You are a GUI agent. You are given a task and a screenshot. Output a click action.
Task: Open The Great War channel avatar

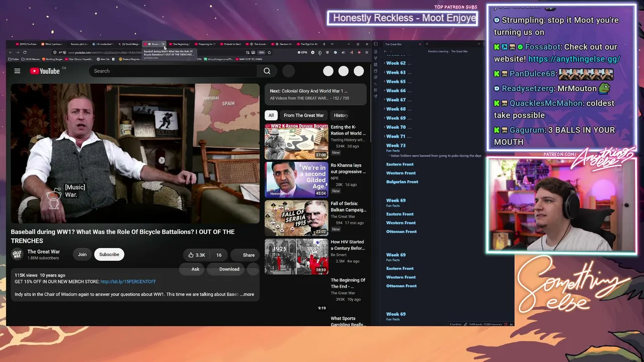17,254
